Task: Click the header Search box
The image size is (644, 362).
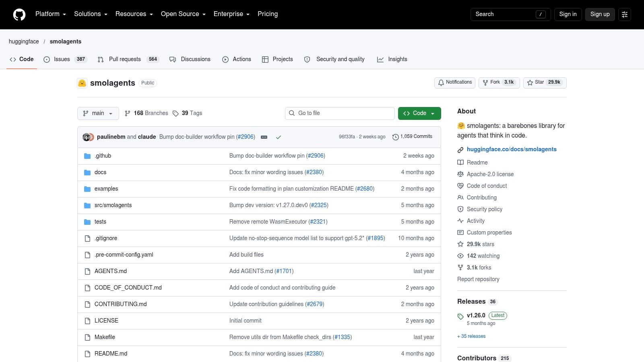Action: point(510,14)
